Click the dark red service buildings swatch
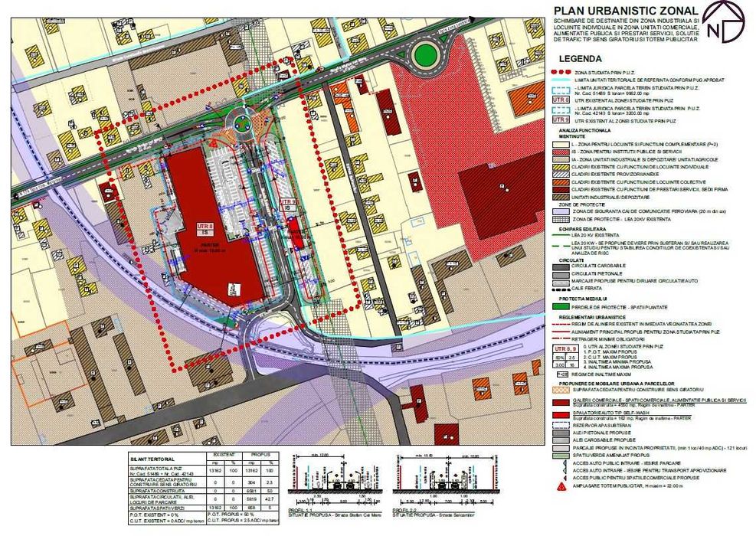756x536 pixels. [x=561, y=189]
